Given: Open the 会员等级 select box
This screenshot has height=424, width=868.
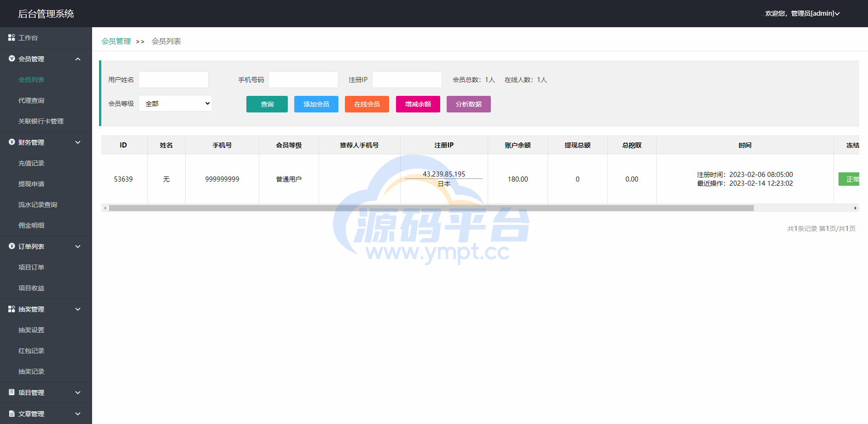Looking at the screenshot, I should (175, 103).
